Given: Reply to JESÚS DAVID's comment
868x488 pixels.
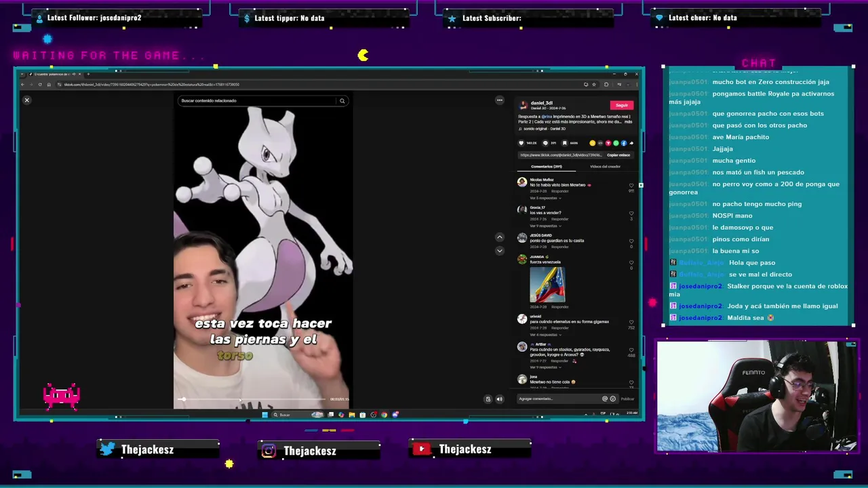Looking at the screenshot, I should tap(559, 247).
